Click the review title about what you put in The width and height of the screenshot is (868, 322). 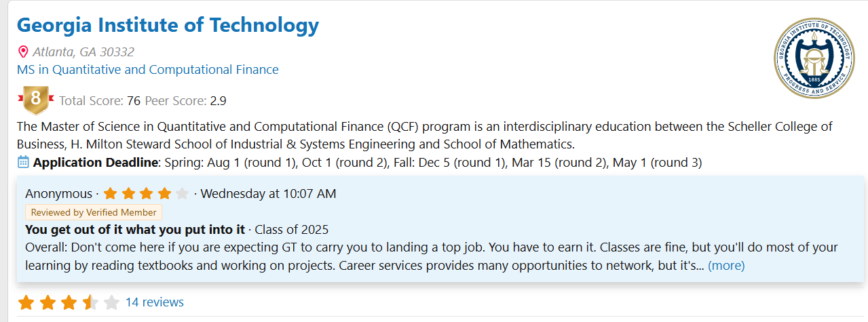[x=135, y=229]
